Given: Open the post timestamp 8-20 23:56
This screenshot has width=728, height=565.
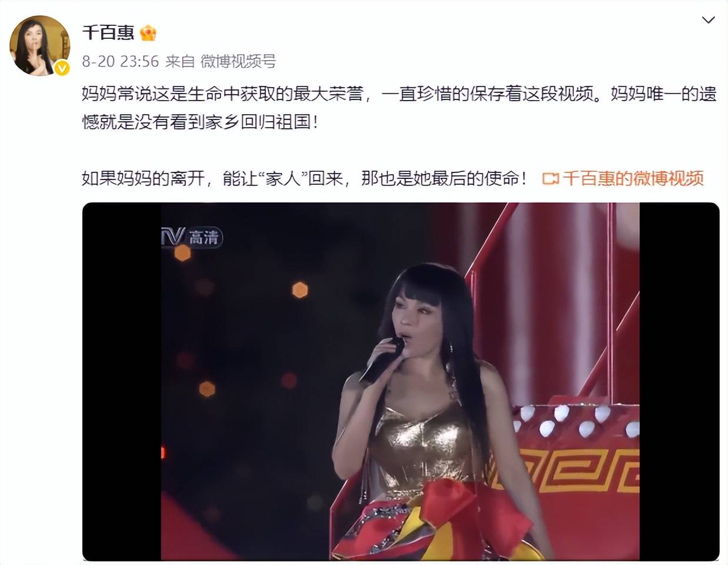Looking at the screenshot, I should 121,61.
